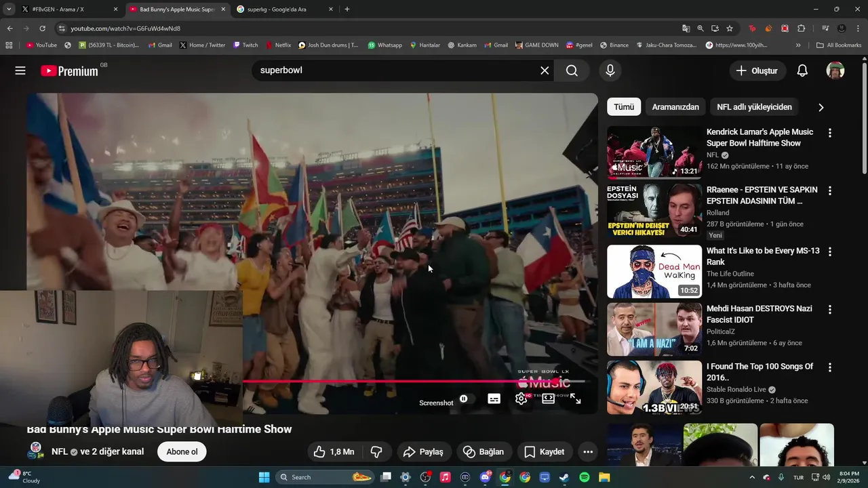The image size is (868, 488).
Task: Open options for Kendrick Lamar video
Action: point(829,133)
